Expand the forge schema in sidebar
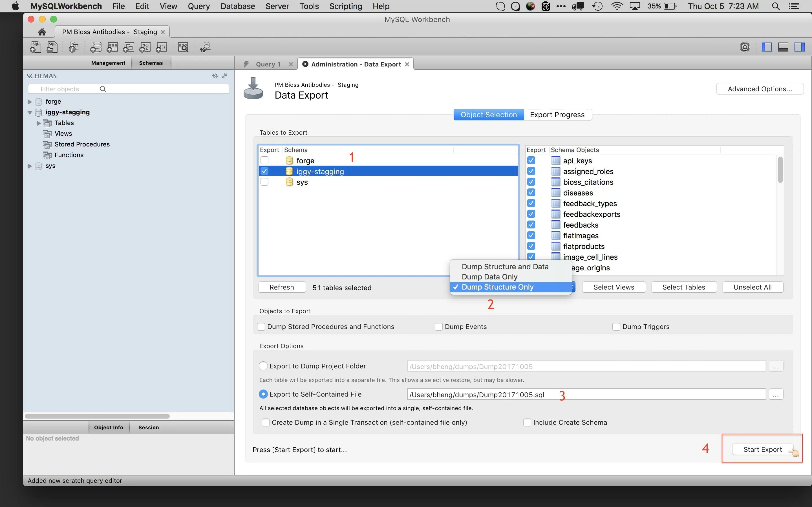This screenshot has height=507, width=812. 30,102
